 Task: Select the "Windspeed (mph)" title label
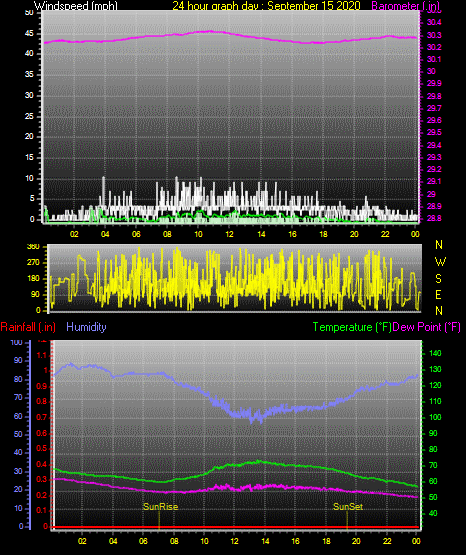[76, 5]
